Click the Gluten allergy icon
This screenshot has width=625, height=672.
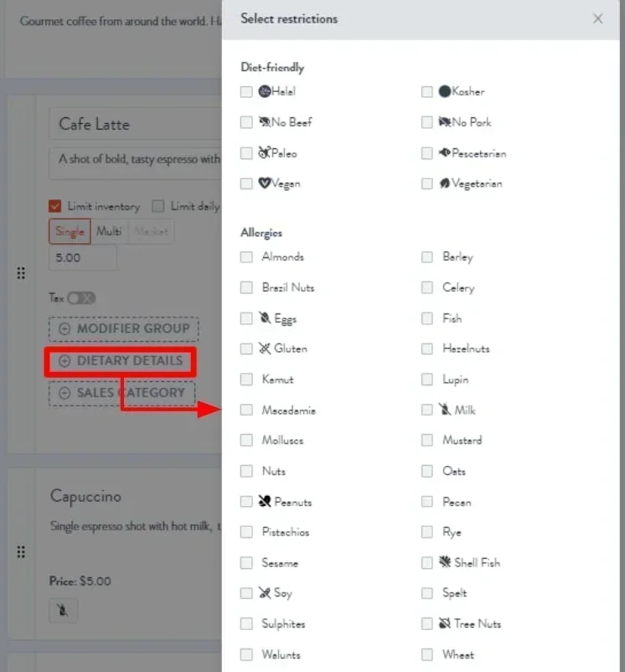coord(265,349)
